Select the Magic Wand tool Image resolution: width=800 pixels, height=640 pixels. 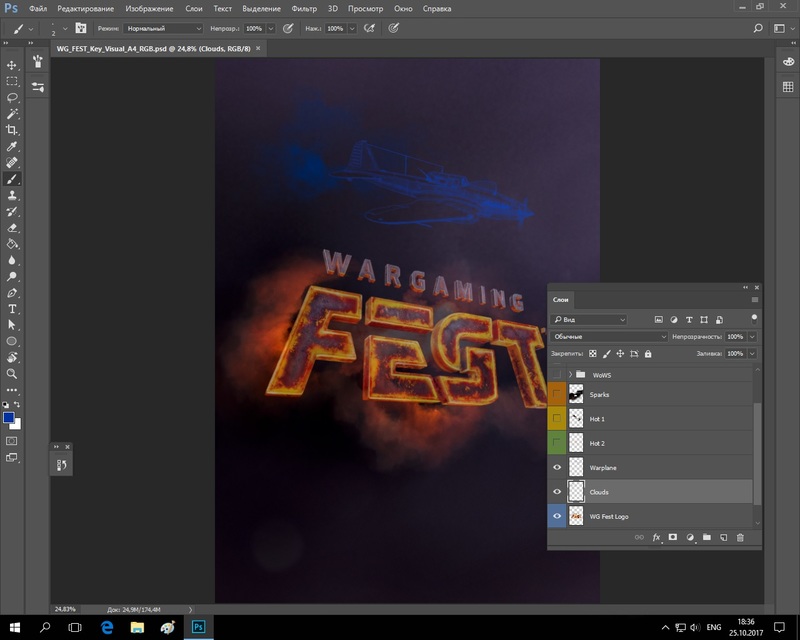pos(12,114)
